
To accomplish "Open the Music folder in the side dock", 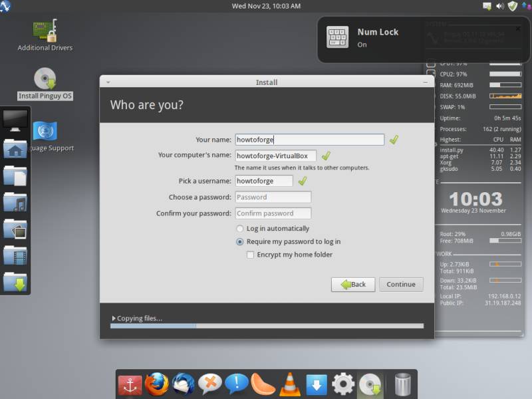I will pos(15,203).
